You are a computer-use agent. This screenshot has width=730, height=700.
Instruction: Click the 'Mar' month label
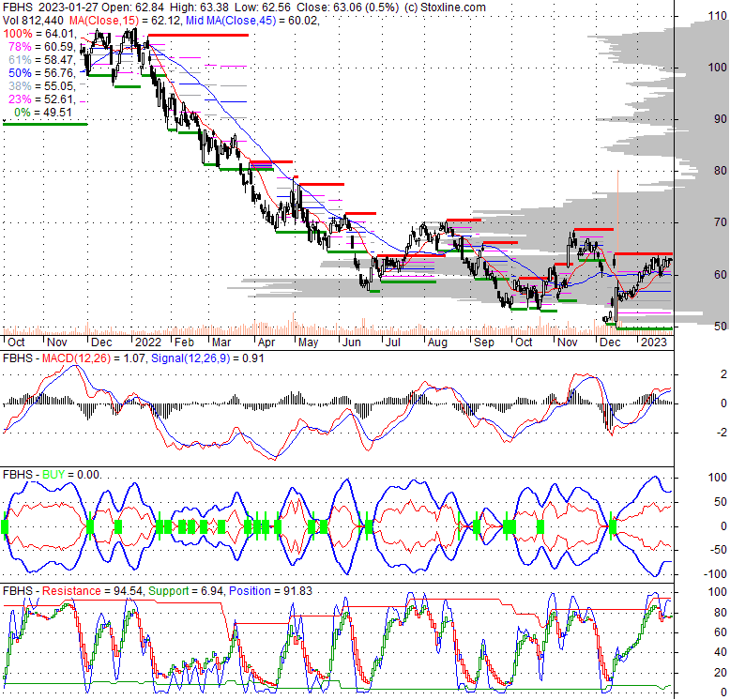(221, 342)
